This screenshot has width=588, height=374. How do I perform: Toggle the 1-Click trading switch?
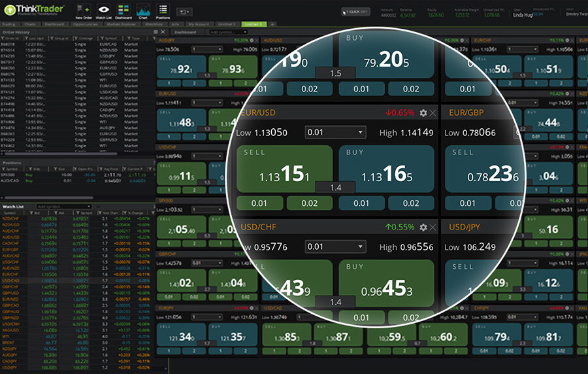tap(355, 12)
